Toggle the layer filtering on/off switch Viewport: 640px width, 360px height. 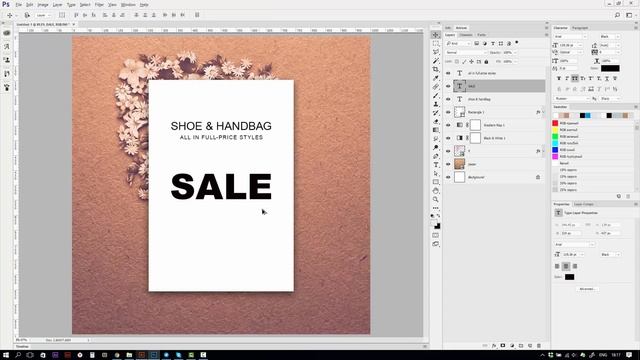[517, 42]
